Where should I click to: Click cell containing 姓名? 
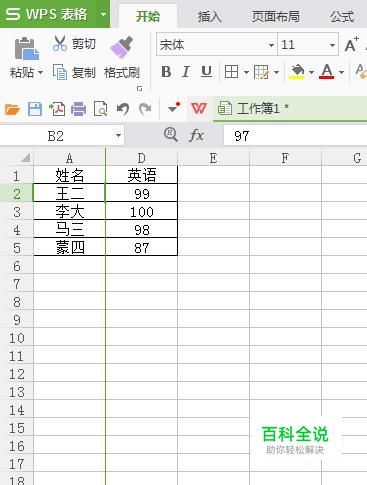point(69,175)
